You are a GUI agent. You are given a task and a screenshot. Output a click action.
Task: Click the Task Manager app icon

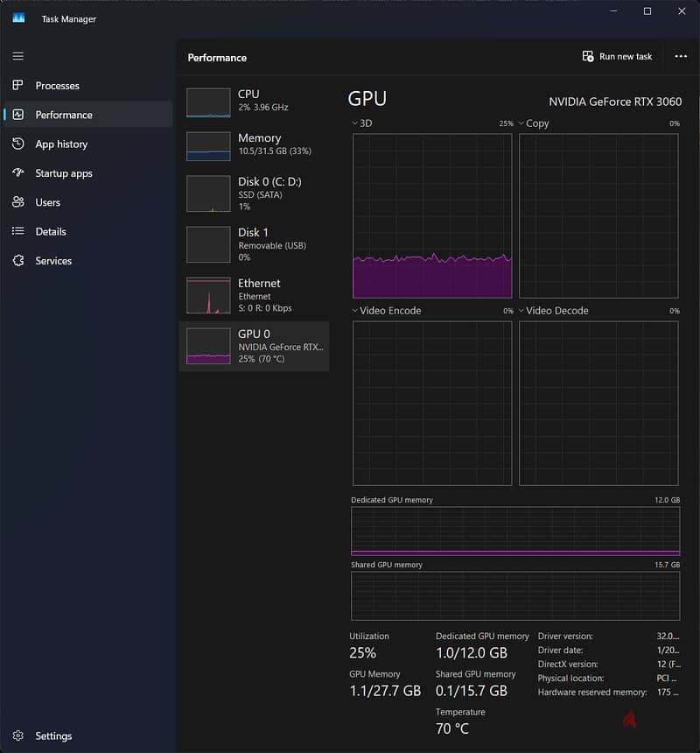(18, 18)
